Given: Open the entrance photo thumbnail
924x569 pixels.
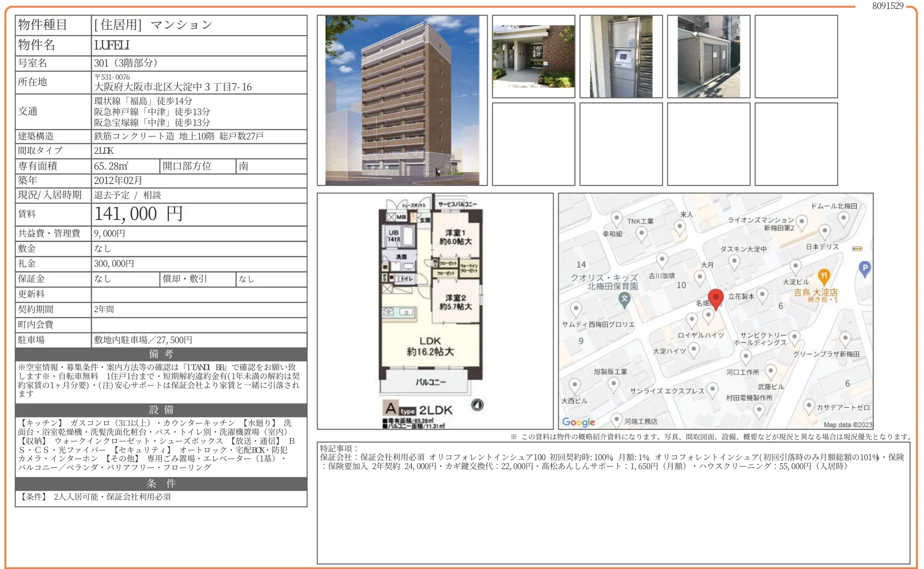Looking at the screenshot, I should point(533,56).
